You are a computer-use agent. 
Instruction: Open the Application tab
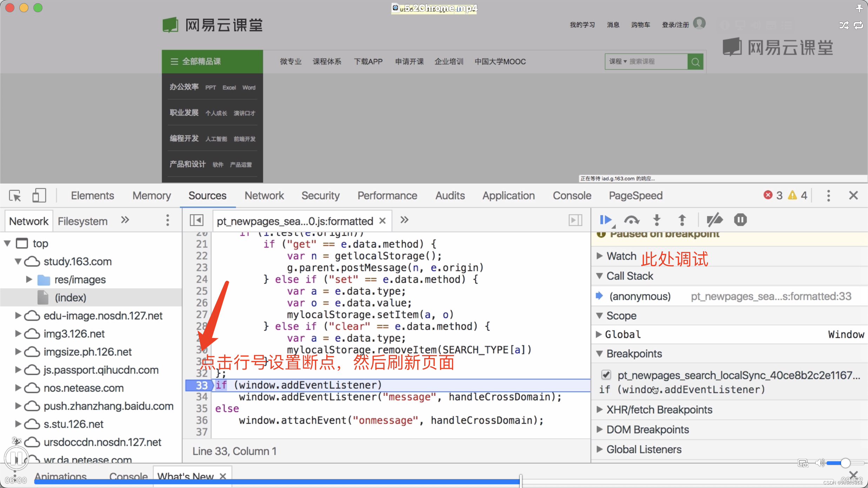[508, 196]
